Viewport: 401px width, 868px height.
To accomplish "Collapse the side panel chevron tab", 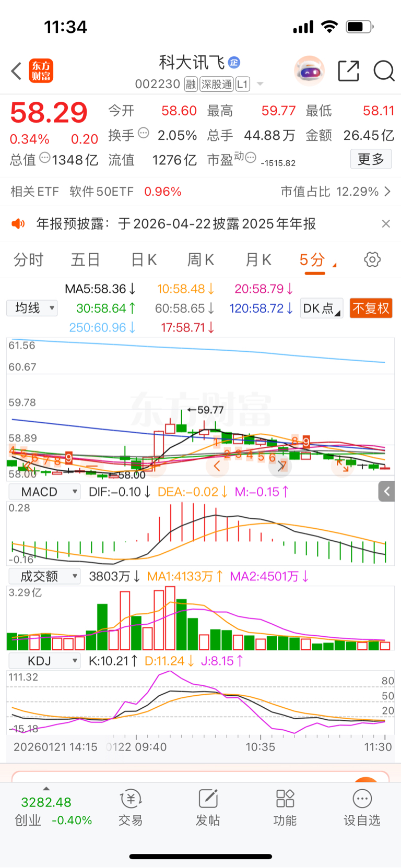I will click(386, 491).
